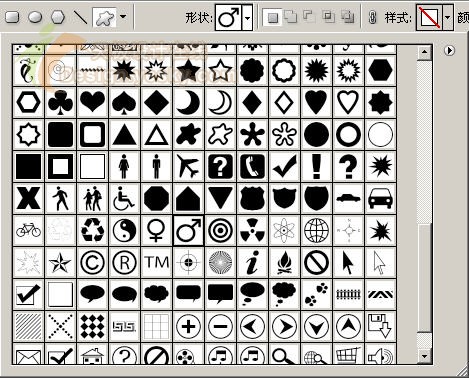Pick the club card suit shape
Viewport: 469px width, 378px height.
pos(60,102)
